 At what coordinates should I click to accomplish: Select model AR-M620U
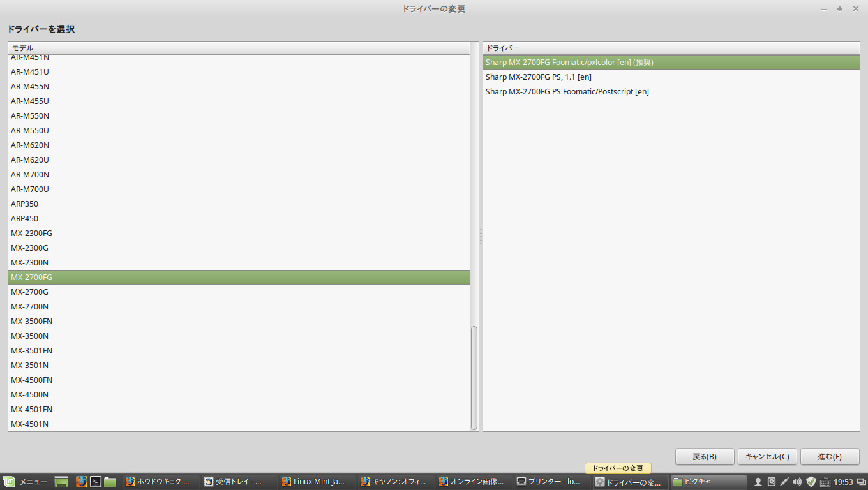(239, 160)
